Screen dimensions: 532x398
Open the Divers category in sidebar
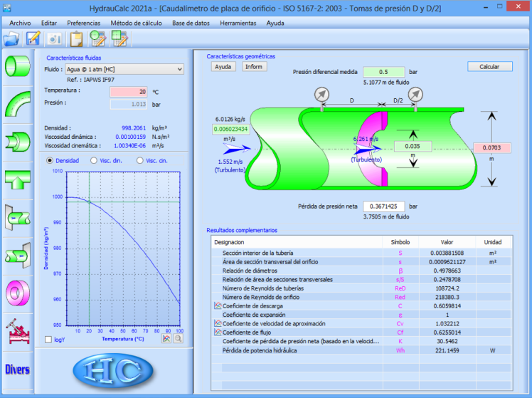pyautogui.click(x=17, y=369)
